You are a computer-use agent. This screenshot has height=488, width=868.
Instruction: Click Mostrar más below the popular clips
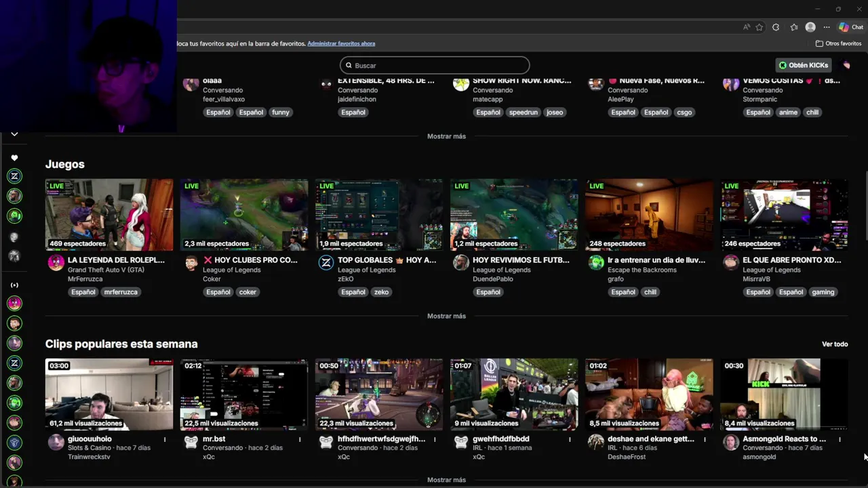[446, 480]
